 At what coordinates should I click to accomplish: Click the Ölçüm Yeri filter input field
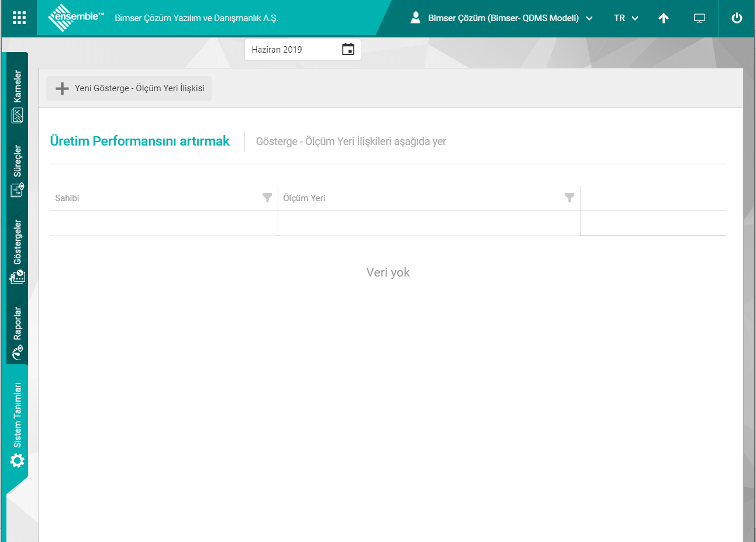(429, 223)
